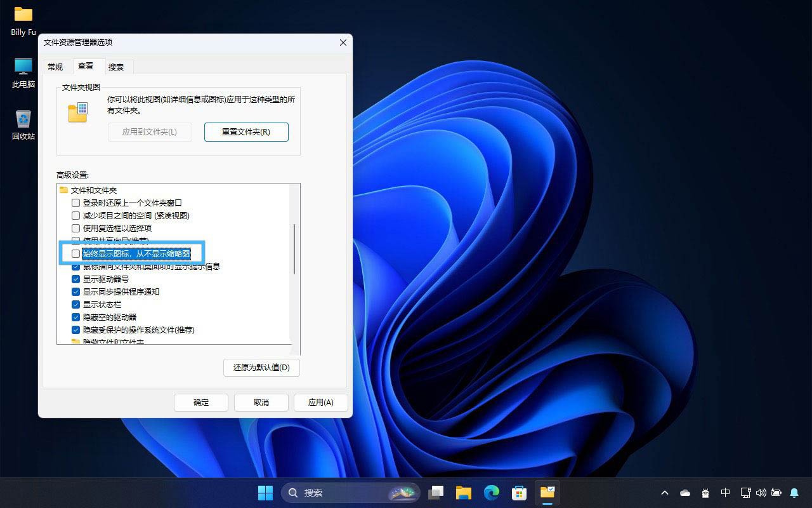This screenshot has width=812, height=508.
Task: Click the 重置文件夹(R) button
Action: pos(246,132)
